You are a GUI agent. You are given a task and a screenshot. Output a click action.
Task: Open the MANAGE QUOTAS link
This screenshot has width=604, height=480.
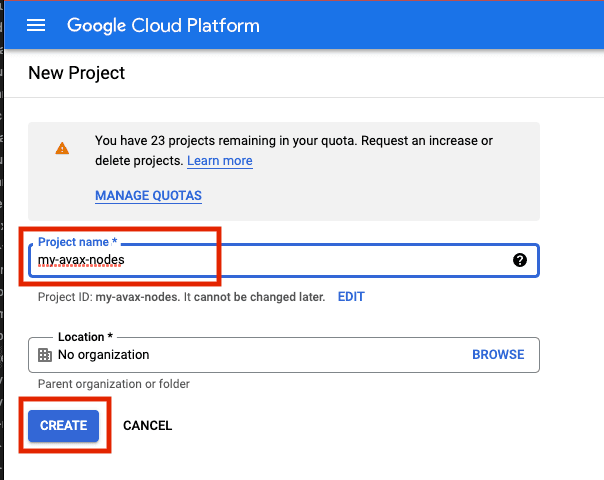[148, 196]
